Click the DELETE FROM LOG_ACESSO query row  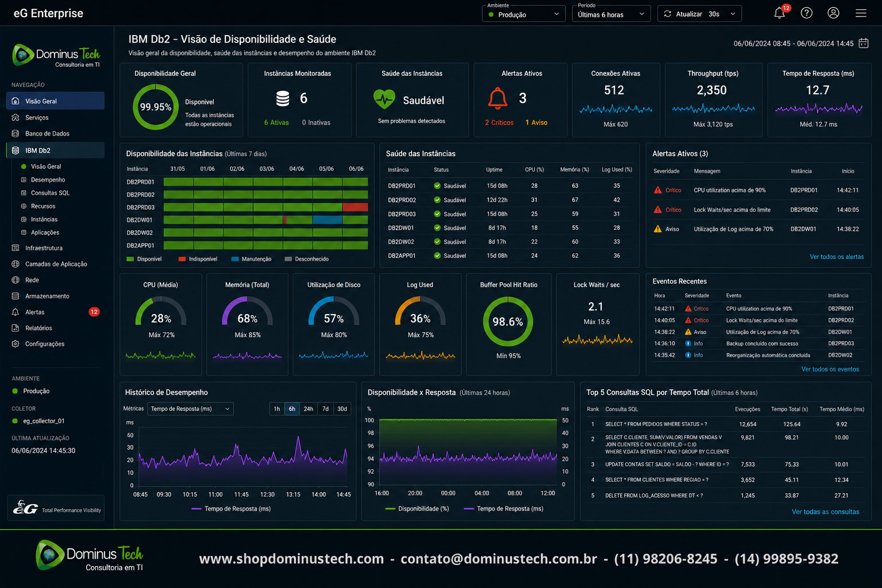tap(726, 496)
